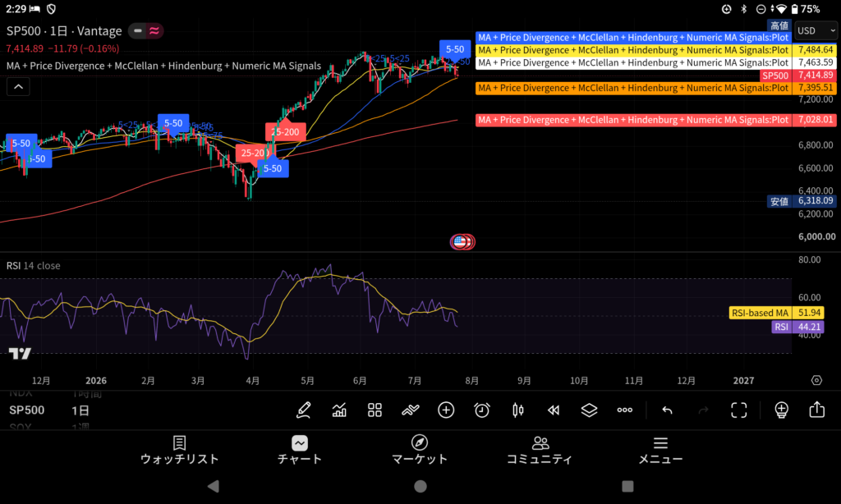Open the more options three-dots menu
This screenshot has height=504, width=841.
click(x=625, y=410)
